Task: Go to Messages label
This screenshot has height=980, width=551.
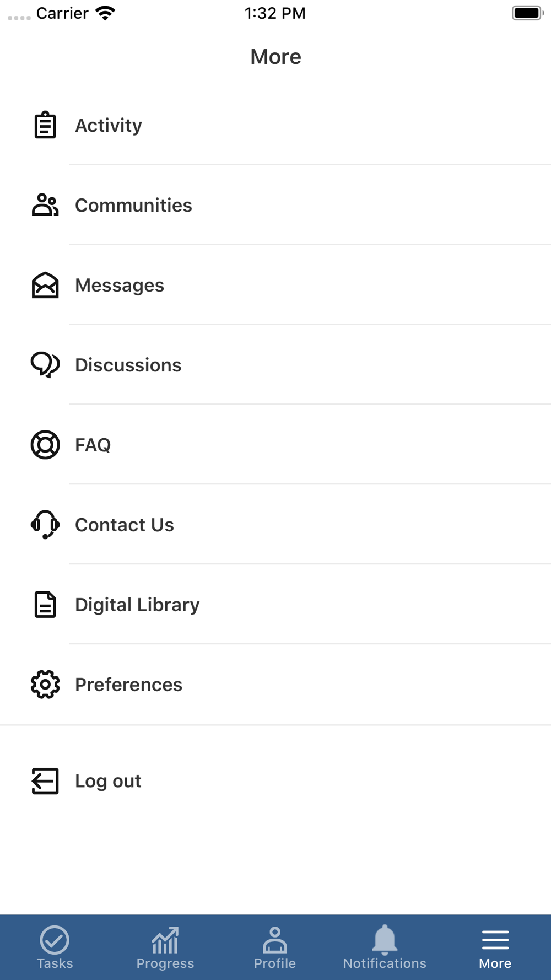Action: click(x=120, y=286)
